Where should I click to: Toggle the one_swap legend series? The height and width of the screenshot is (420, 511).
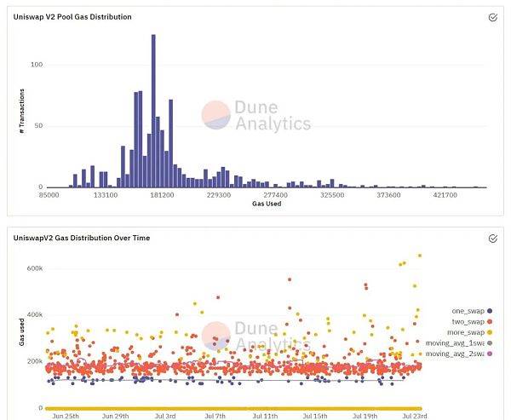472,311
